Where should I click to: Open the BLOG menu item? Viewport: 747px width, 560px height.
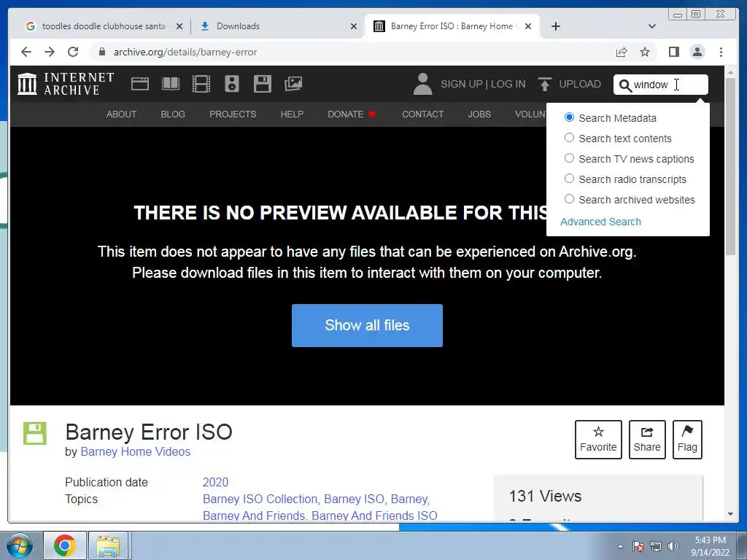point(172,114)
